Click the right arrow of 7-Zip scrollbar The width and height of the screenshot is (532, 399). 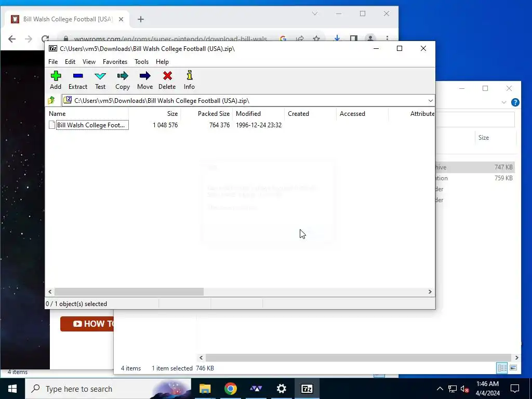(x=430, y=292)
